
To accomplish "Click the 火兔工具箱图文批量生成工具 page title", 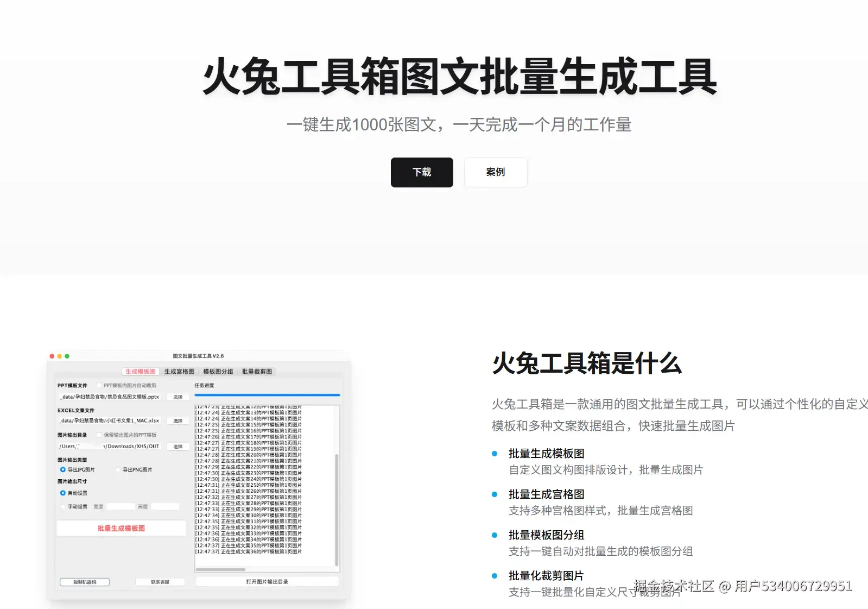I will 460,77.
